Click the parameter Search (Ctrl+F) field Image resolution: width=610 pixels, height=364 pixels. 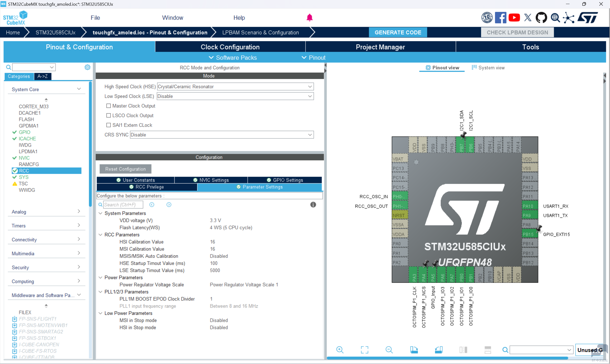tap(123, 205)
